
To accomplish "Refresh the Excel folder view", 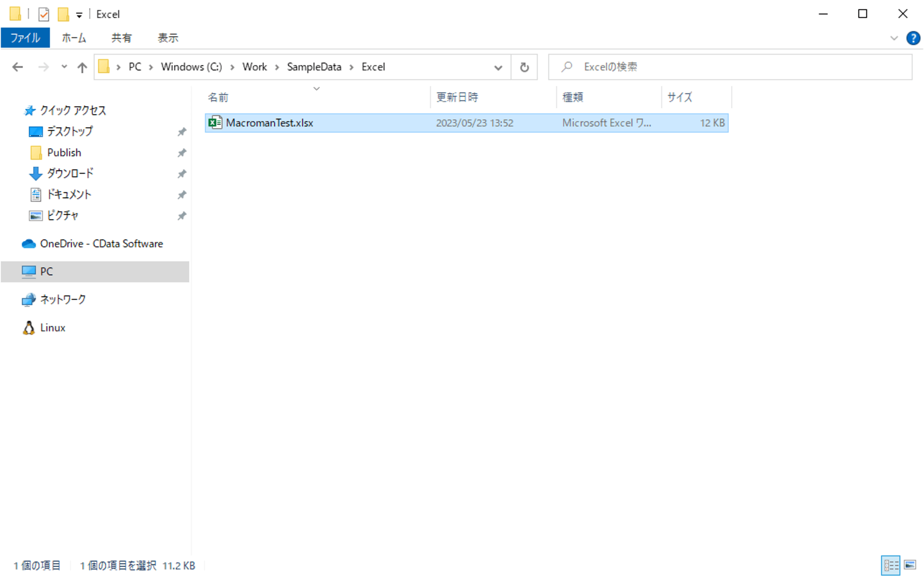I will click(x=524, y=67).
